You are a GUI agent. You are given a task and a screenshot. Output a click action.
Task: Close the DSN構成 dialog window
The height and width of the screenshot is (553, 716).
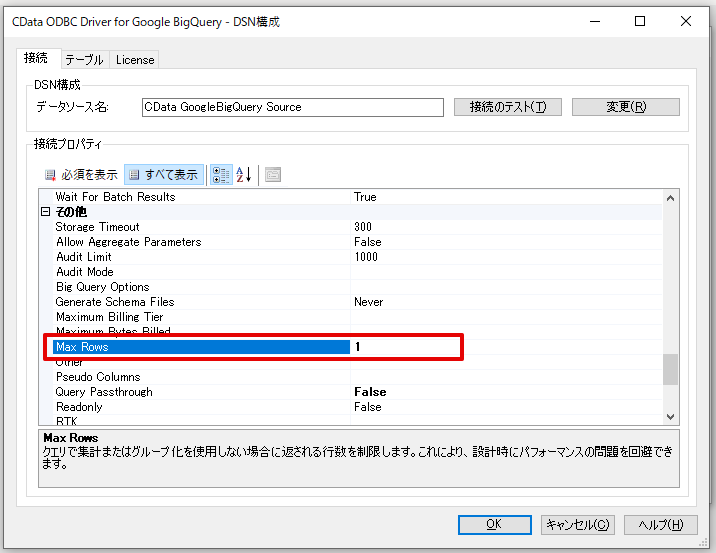pos(685,21)
